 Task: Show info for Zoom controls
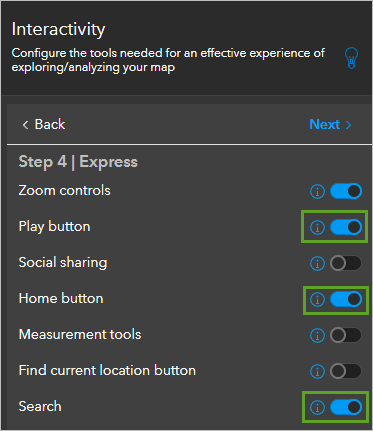pyautogui.click(x=317, y=192)
